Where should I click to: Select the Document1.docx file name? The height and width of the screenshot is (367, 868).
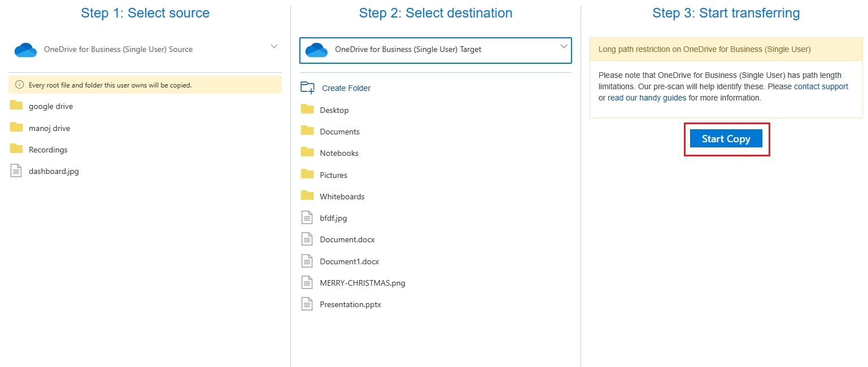350,261
